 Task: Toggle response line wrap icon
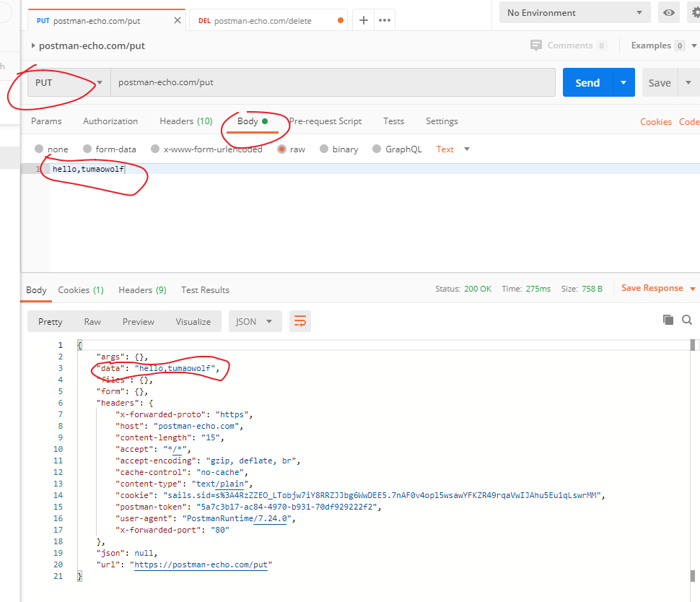click(300, 321)
